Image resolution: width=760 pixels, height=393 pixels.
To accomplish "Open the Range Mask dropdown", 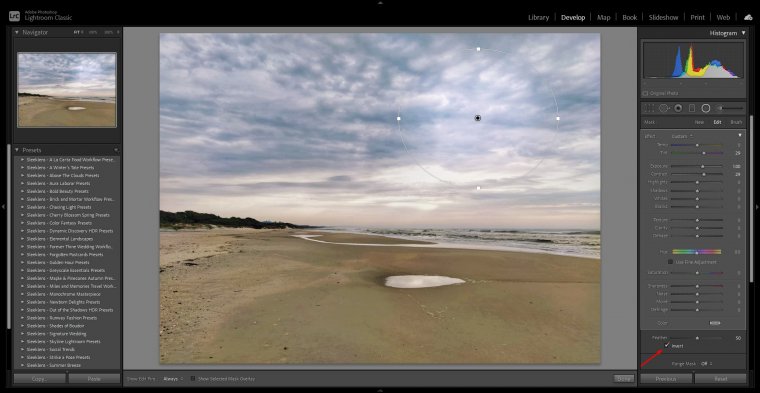I will (705, 363).
